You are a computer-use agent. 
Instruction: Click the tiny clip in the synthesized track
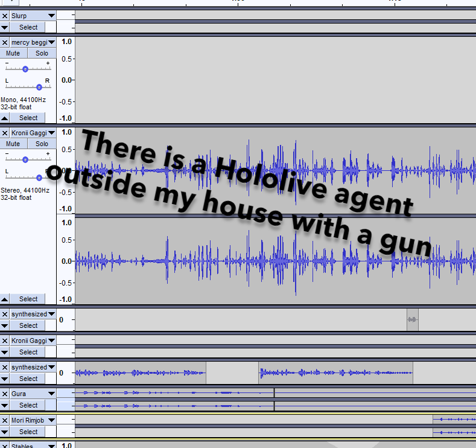point(413,319)
